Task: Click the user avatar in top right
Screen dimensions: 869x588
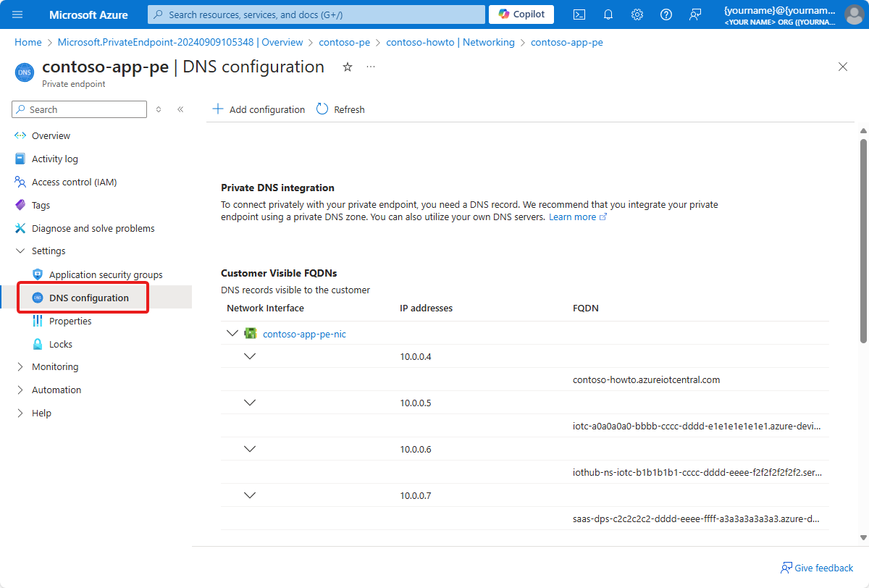Action: pos(853,14)
